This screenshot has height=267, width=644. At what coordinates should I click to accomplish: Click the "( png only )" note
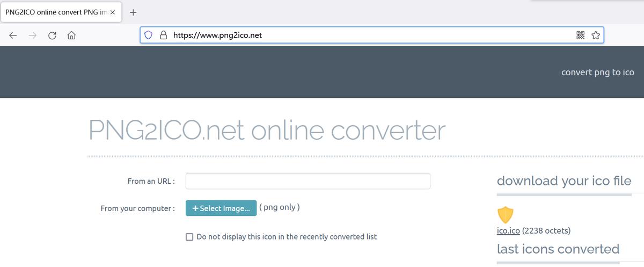(280, 207)
